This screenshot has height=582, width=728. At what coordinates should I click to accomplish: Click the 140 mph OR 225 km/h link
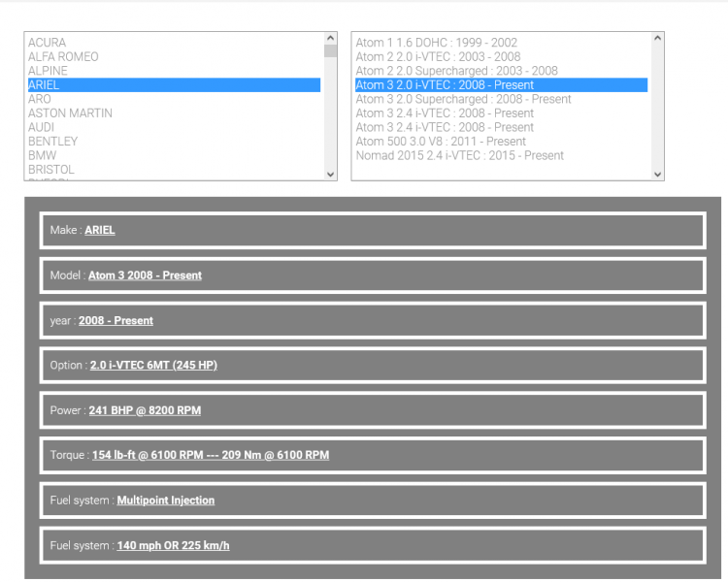click(x=173, y=546)
